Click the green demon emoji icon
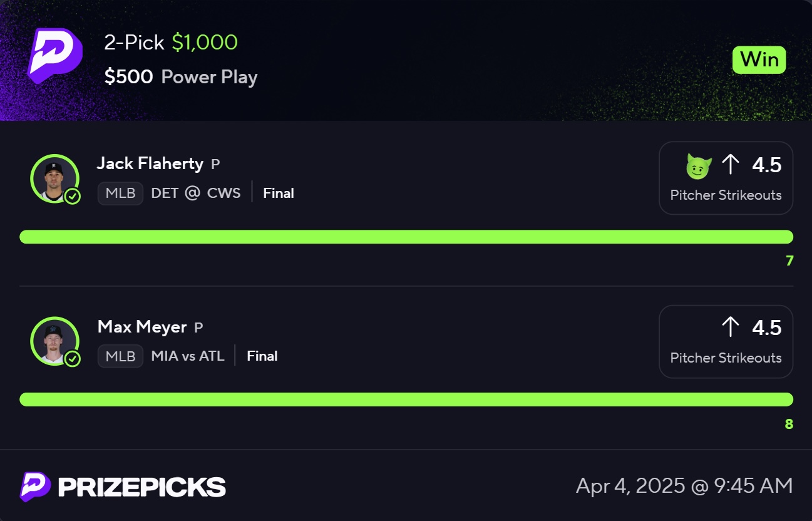Image resolution: width=812 pixels, height=521 pixels. (x=699, y=166)
